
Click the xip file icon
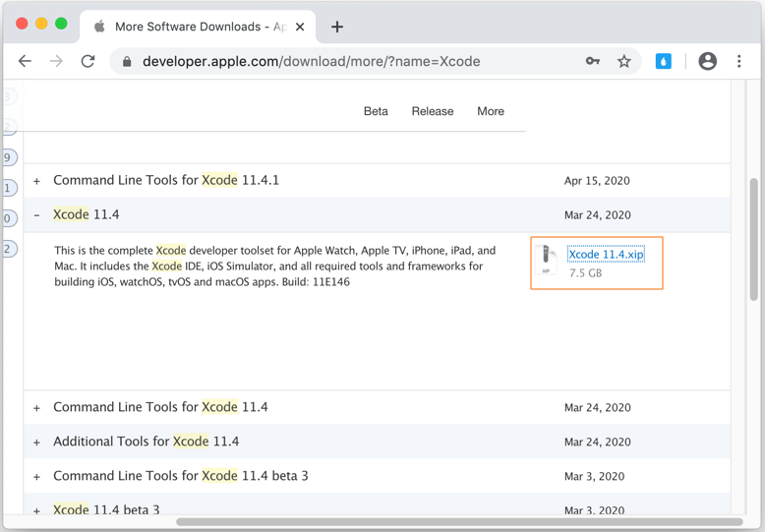pos(546,260)
